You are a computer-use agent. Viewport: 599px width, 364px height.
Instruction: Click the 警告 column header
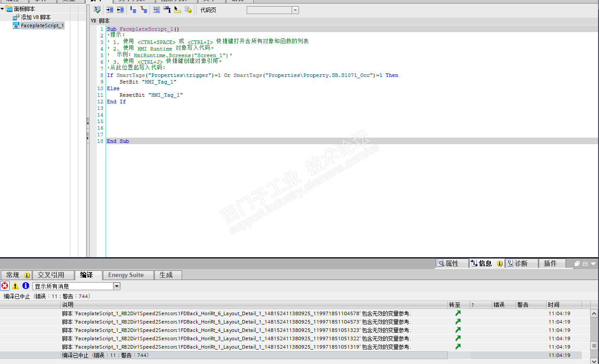point(531,305)
